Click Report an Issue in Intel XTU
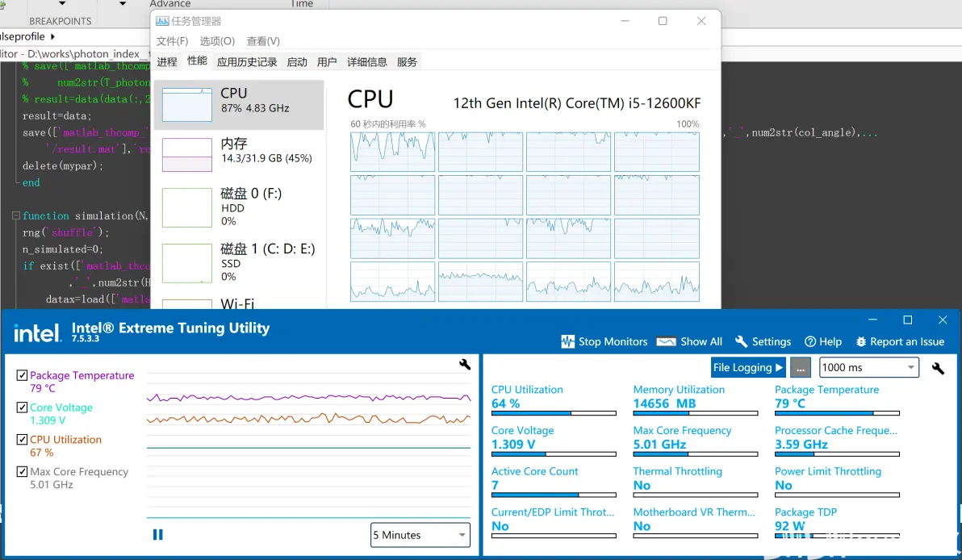This screenshot has width=962, height=560. click(900, 341)
